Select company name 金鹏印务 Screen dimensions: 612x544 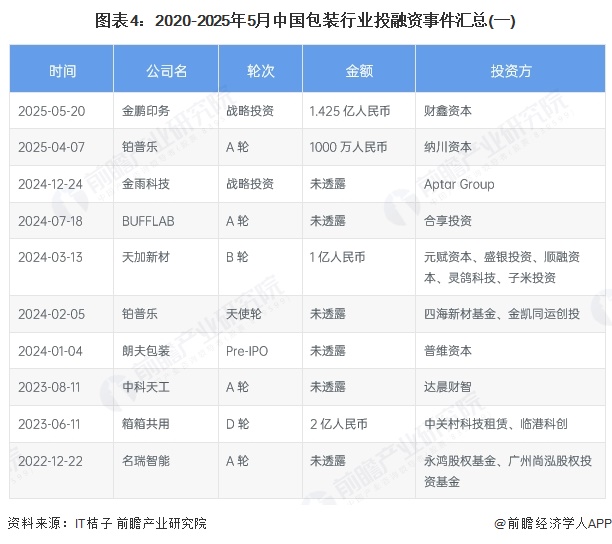pos(146,111)
